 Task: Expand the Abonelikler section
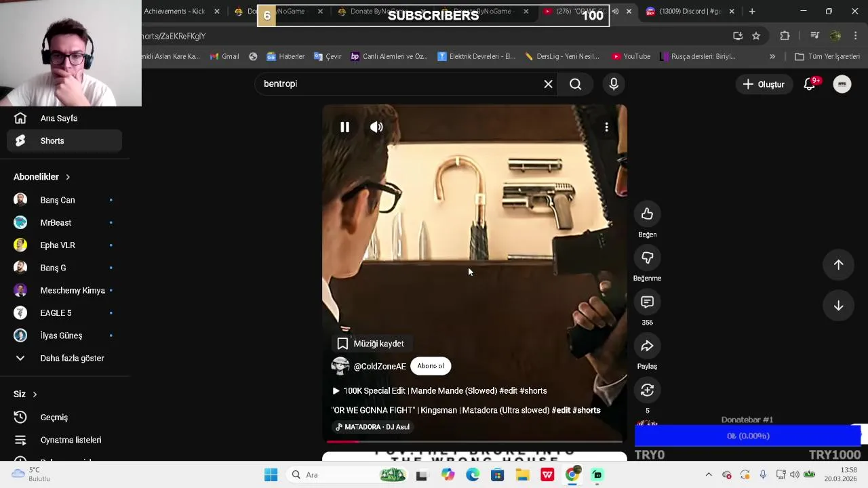(42, 177)
